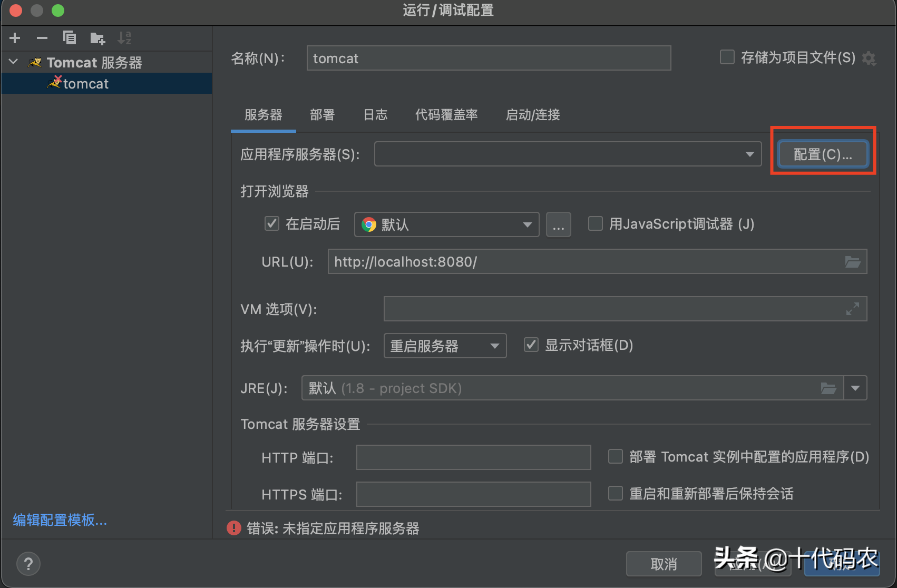Check 重启和重新部署后保持会话 option

[616, 493]
